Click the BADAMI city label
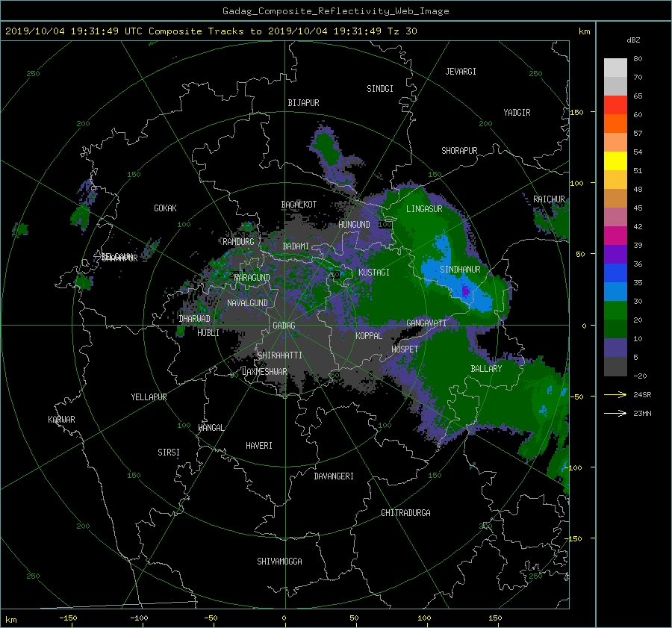 pos(296,246)
